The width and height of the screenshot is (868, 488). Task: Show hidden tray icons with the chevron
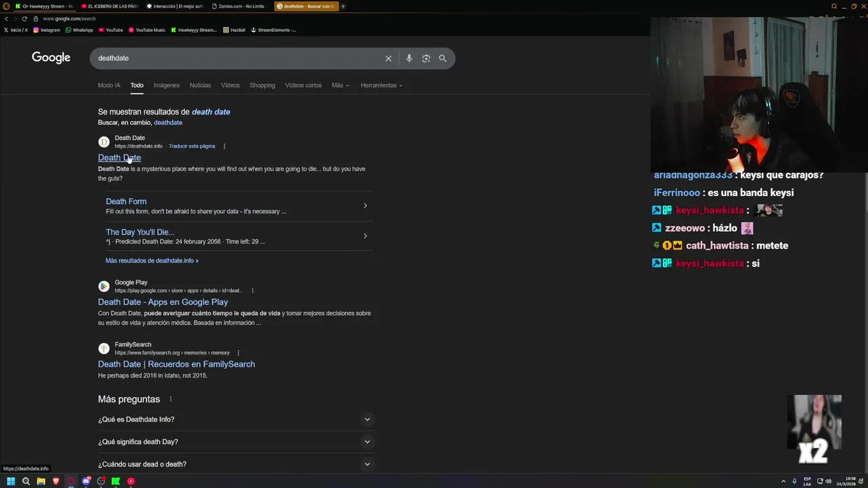[x=783, y=481]
